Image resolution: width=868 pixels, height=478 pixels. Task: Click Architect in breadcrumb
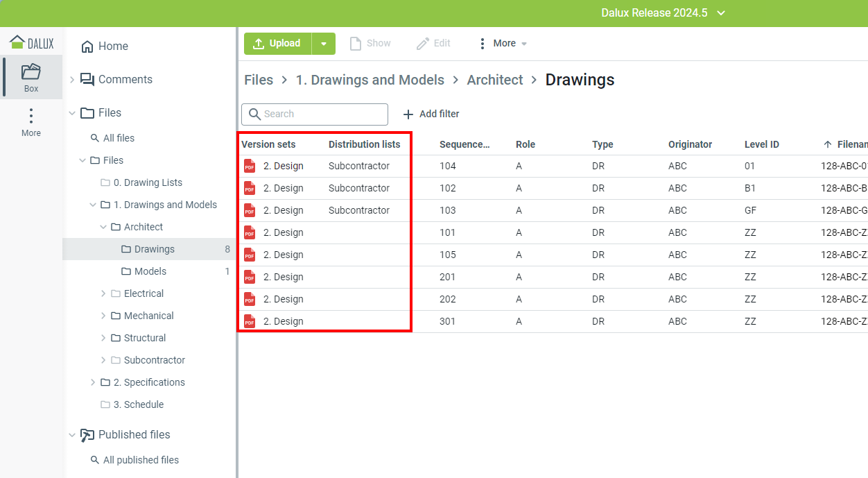[495, 80]
